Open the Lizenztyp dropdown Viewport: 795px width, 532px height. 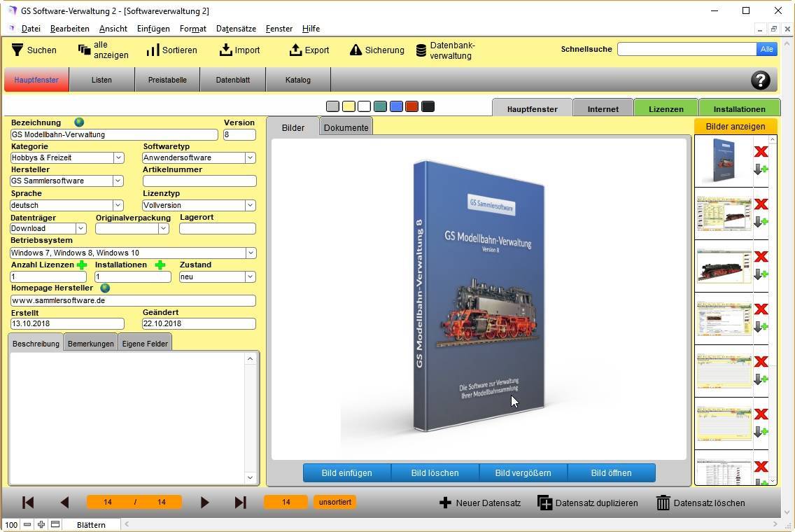pyautogui.click(x=250, y=206)
